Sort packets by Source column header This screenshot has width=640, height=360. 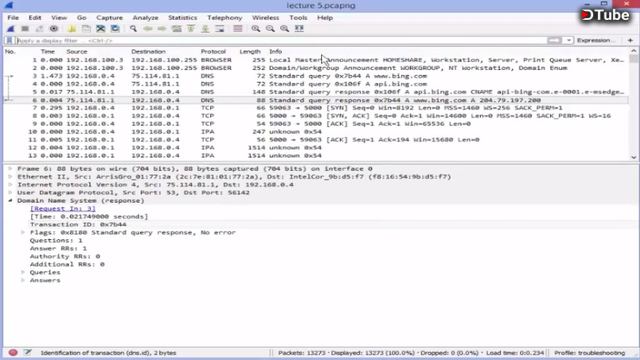[x=77, y=51]
